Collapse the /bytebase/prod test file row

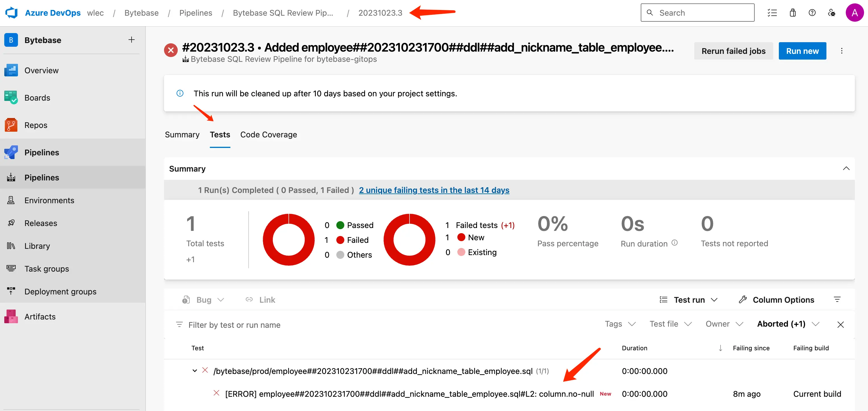pos(195,371)
